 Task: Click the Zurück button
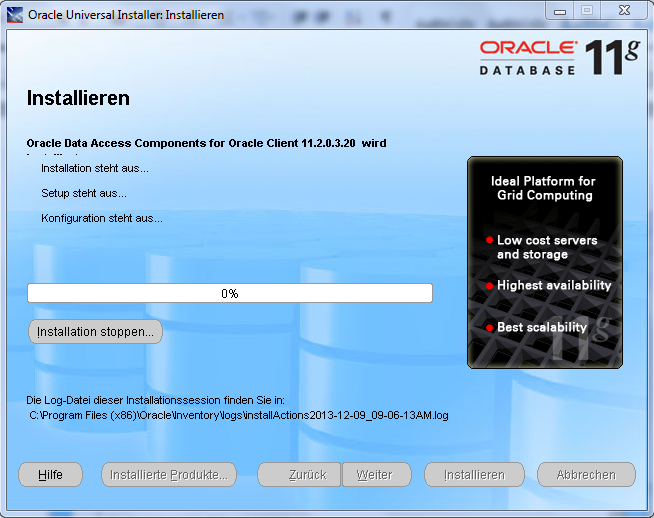click(299, 475)
